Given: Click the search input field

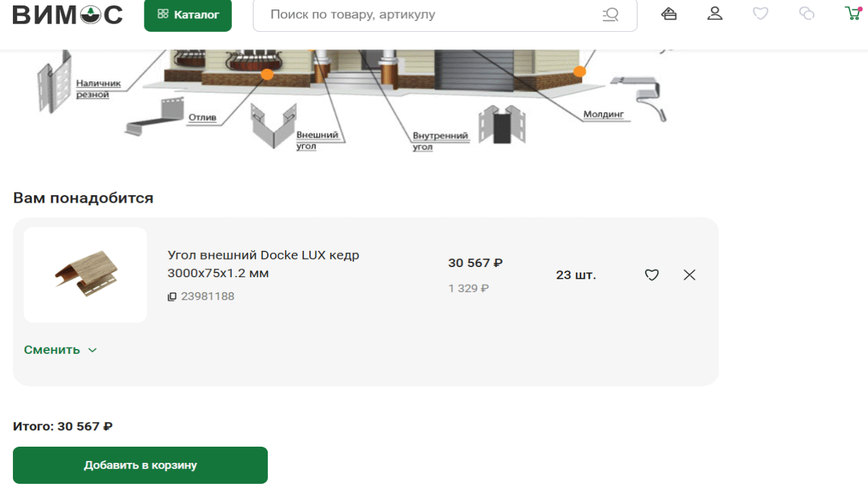Looking at the screenshot, I should click(427, 15).
